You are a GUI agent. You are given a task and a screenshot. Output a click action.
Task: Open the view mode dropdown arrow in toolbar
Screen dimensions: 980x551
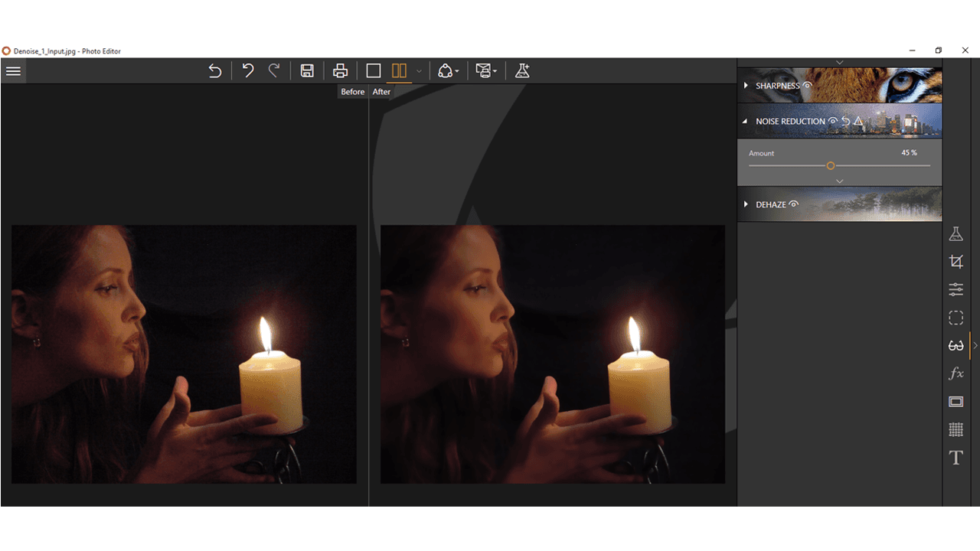(x=419, y=71)
